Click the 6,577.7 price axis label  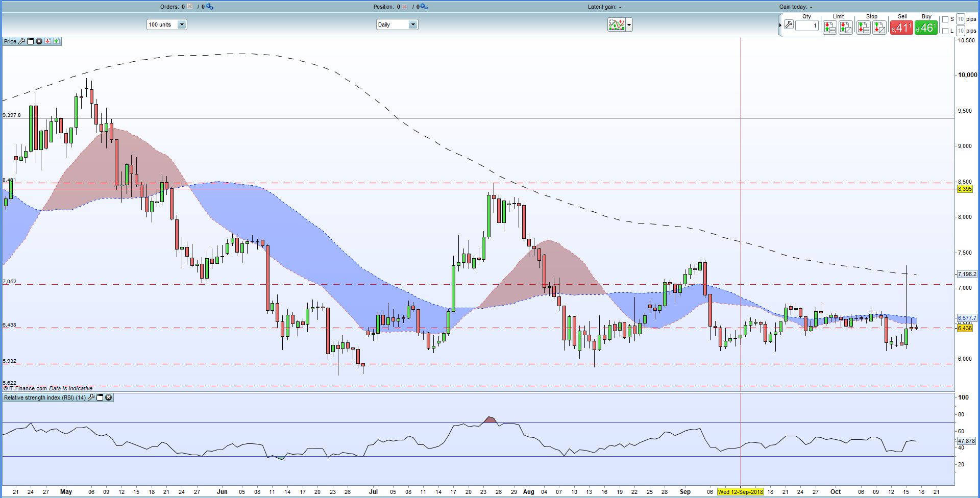967,318
